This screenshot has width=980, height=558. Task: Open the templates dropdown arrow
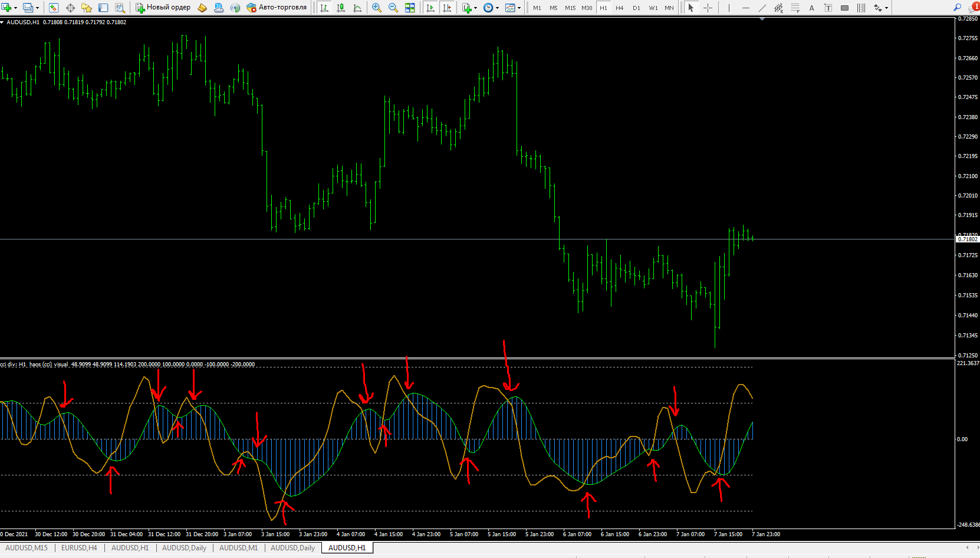coord(519,8)
